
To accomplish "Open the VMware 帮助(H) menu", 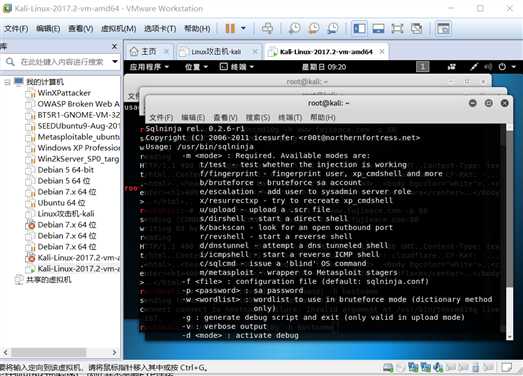I will point(197,29).
